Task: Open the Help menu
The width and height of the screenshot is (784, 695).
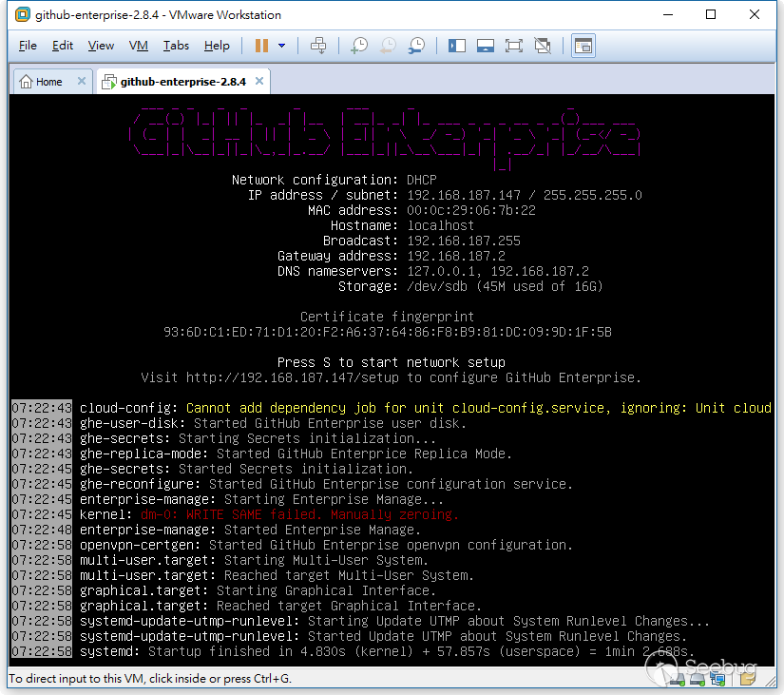Action: coord(217,46)
